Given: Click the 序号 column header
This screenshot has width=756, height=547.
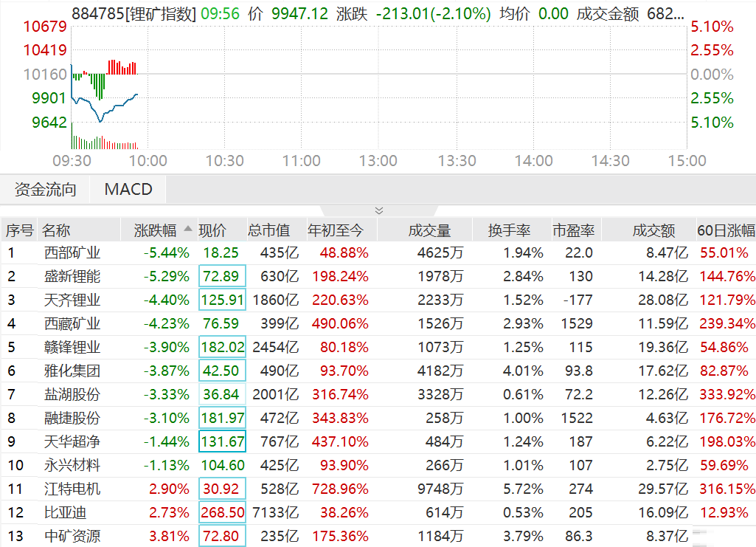Looking at the screenshot, I should [x=20, y=230].
